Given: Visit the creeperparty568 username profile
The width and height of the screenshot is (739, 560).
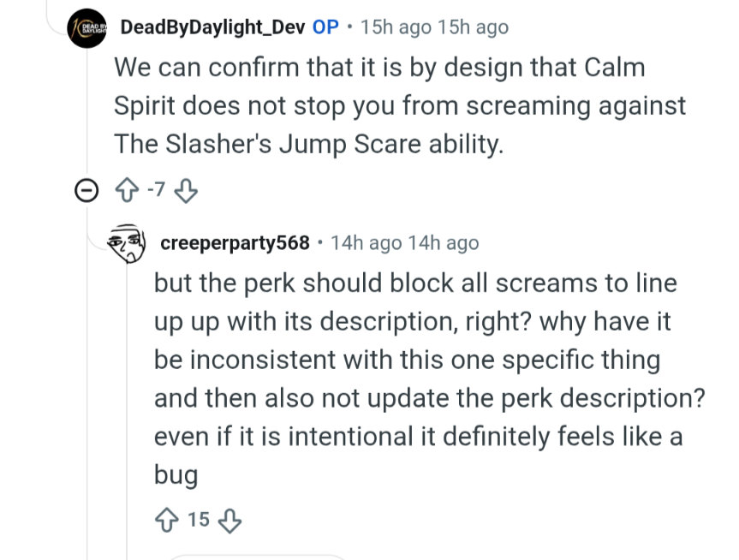Looking at the screenshot, I should [x=235, y=243].
